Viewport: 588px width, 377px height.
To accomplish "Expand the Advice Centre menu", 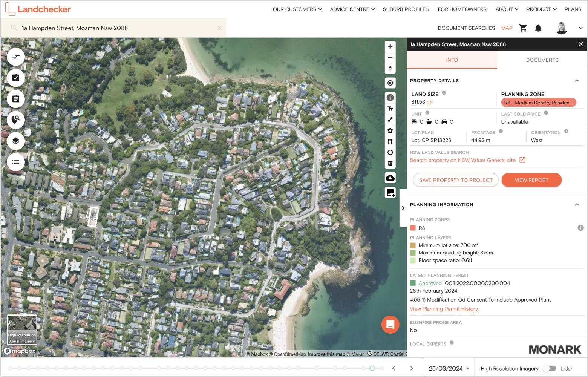I will [352, 9].
